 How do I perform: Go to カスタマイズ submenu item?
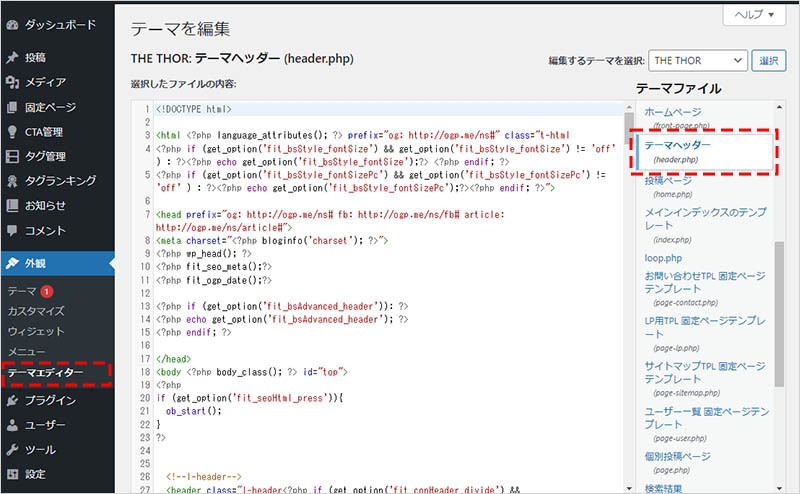tap(36, 311)
